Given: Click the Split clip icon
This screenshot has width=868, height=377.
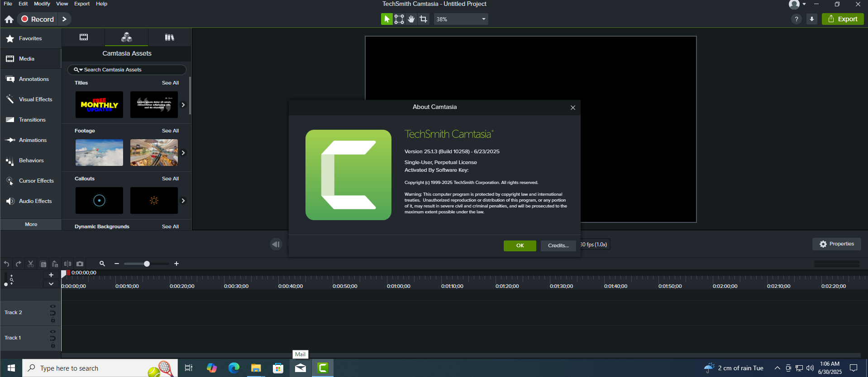Looking at the screenshot, I should (x=67, y=264).
